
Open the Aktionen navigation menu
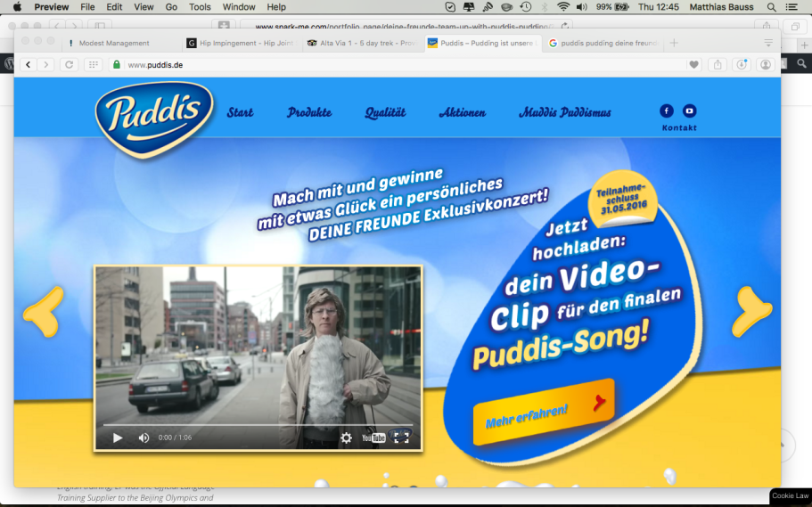tap(462, 112)
